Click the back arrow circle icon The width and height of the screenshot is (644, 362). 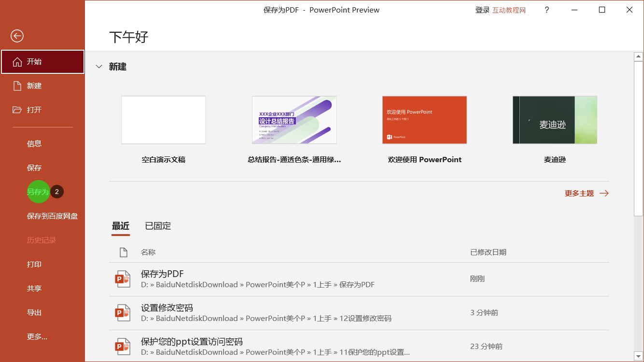coord(17,36)
